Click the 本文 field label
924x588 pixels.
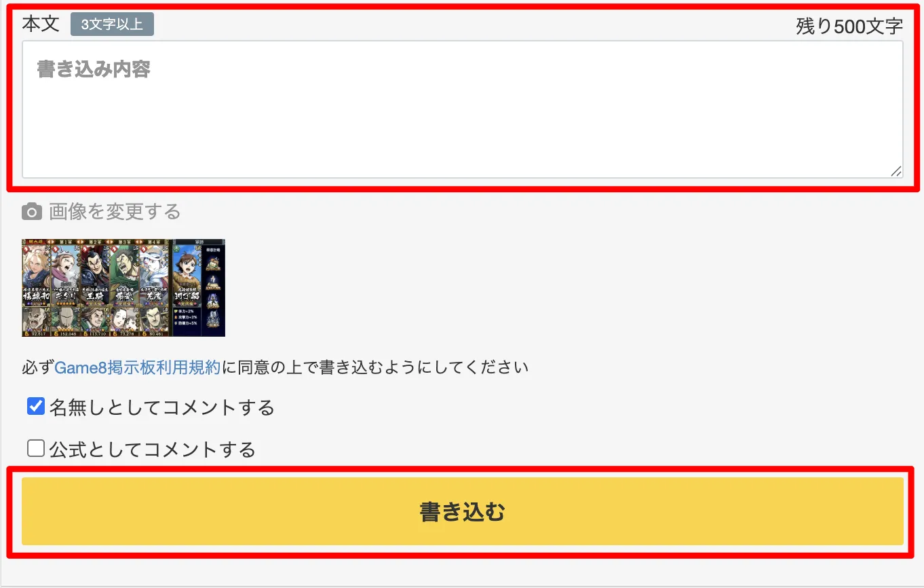(x=41, y=24)
